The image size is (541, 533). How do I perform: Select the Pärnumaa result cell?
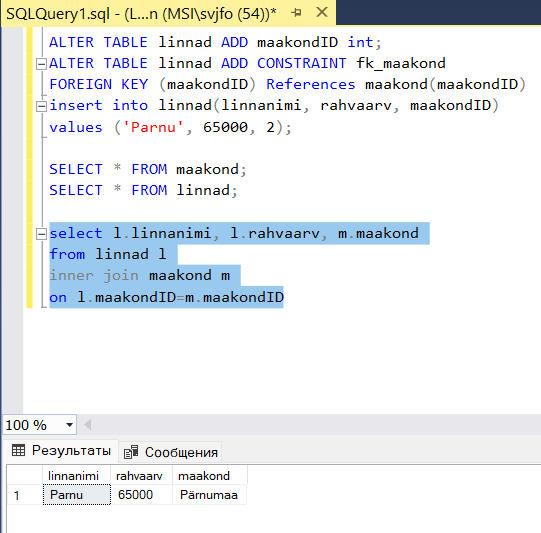point(210,495)
